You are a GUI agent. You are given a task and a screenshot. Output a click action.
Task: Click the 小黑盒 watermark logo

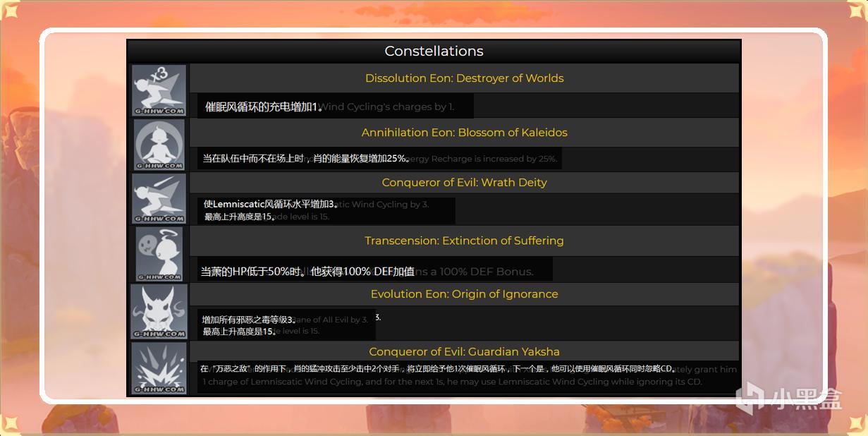point(788,400)
